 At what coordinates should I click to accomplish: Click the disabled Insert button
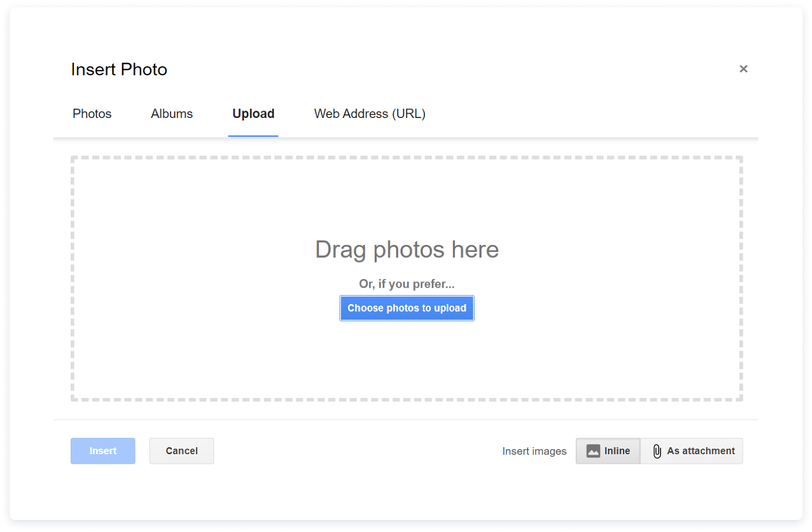pos(103,451)
